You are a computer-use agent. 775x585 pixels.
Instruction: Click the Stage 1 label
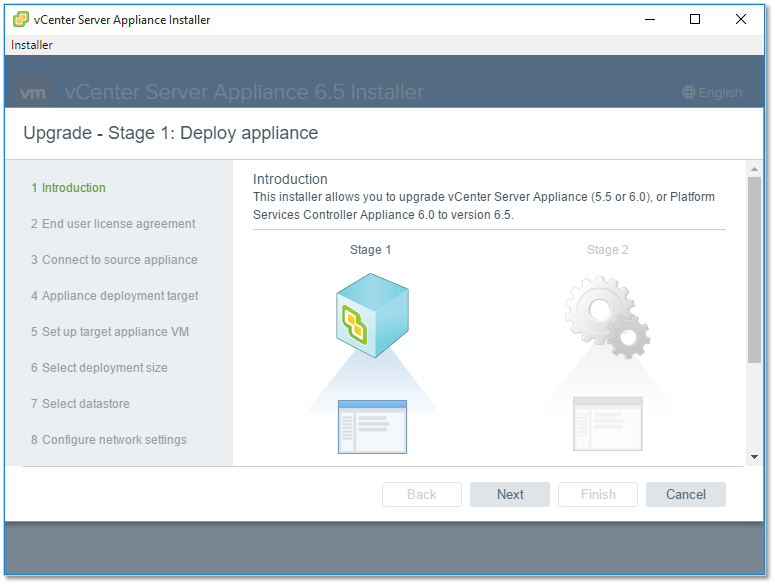click(x=371, y=250)
